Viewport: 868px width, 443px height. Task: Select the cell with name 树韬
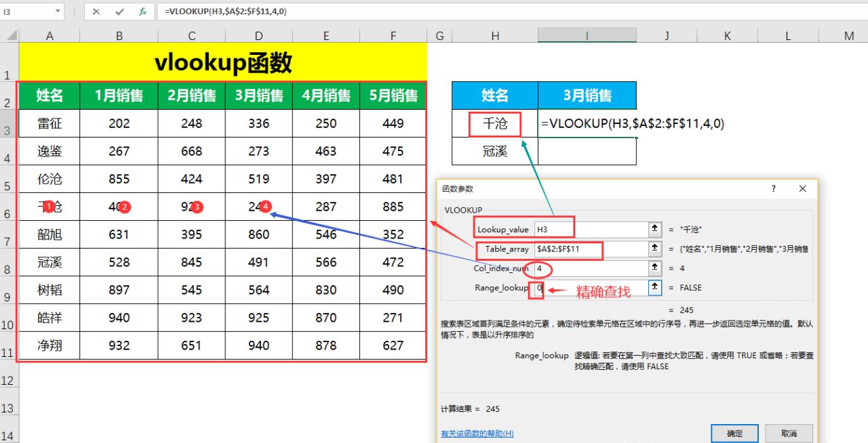click(50, 291)
